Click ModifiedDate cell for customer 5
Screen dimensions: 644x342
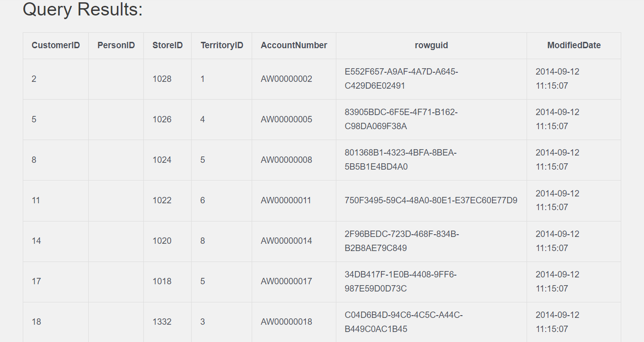(x=557, y=119)
